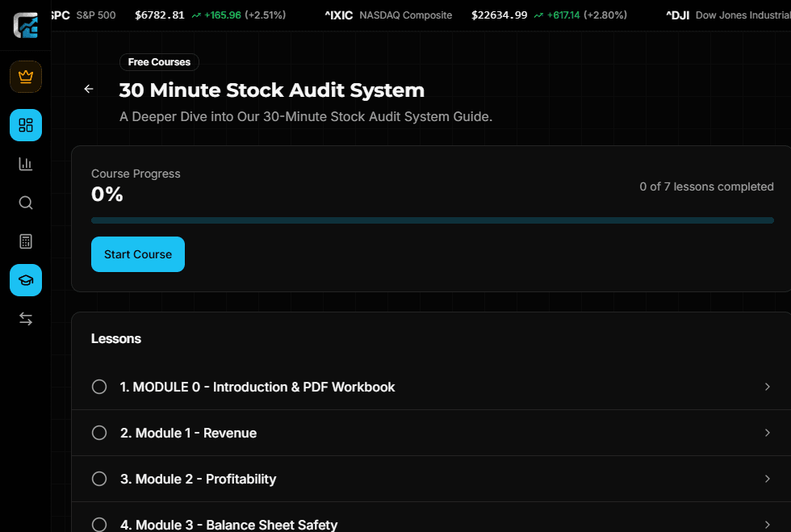Select the graduation cap courses icon
The image size is (791, 532).
pyautogui.click(x=25, y=280)
